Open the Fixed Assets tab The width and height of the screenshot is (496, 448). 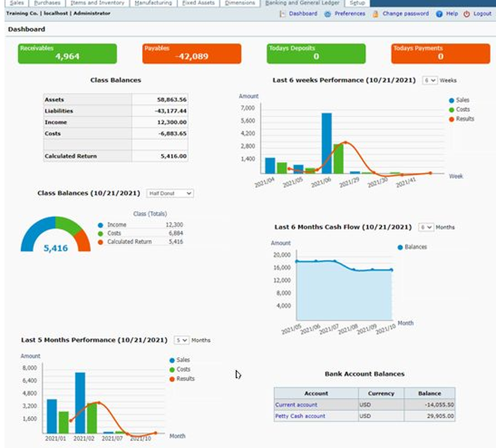[198, 3]
